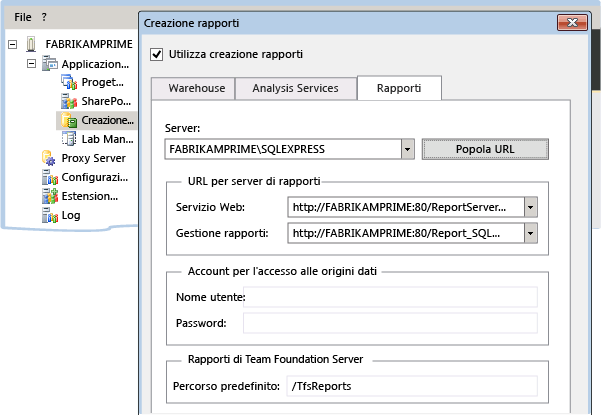The width and height of the screenshot is (601, 415).
Task: Collapse the Applicazion... tree node
Action: tap(31, 63)
